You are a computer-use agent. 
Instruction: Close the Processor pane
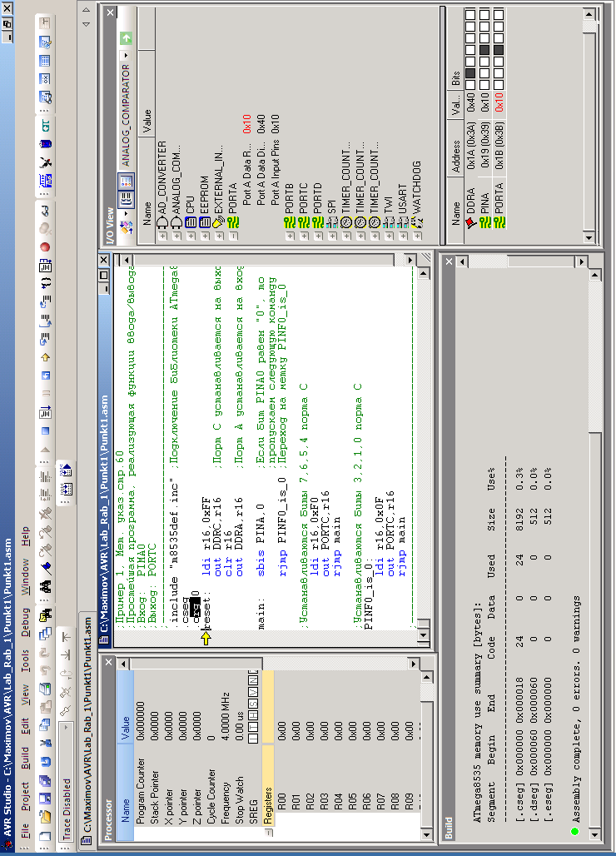pyautogui.click(x=108, y=662)
